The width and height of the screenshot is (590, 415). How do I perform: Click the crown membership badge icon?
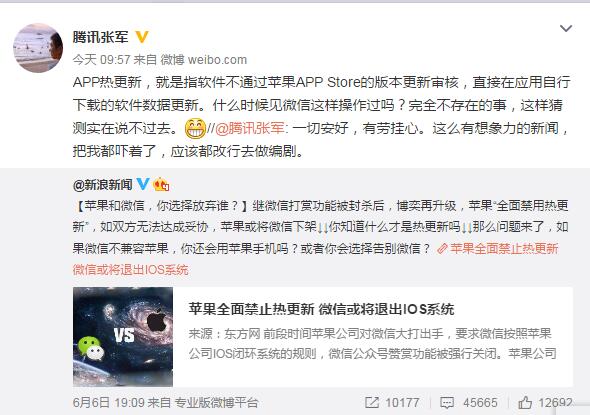coord(161,184)
